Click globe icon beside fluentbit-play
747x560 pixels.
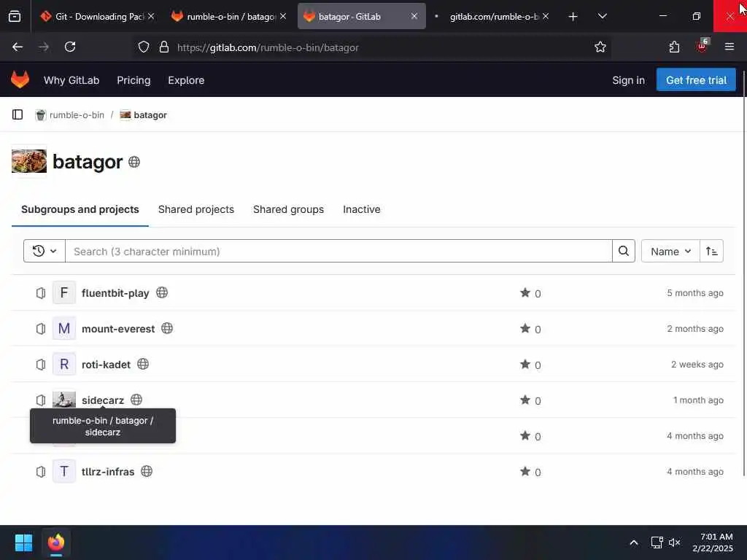pos(162,292)
